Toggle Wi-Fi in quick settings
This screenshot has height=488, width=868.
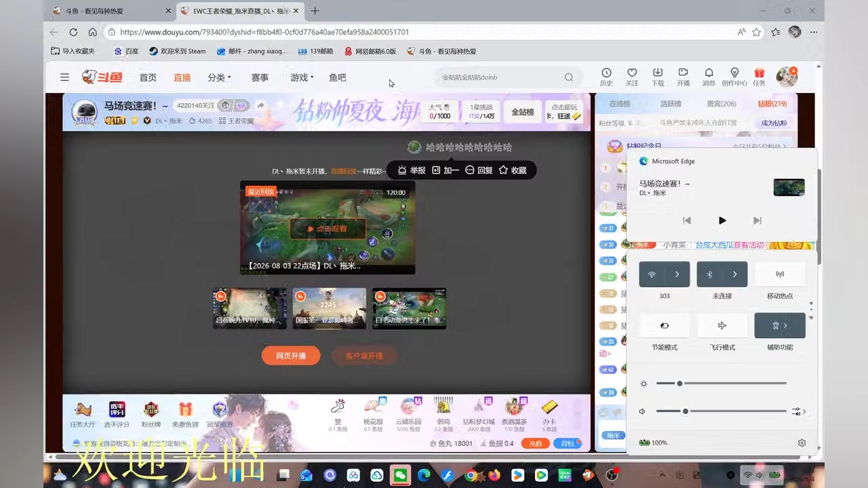point(652,274)
